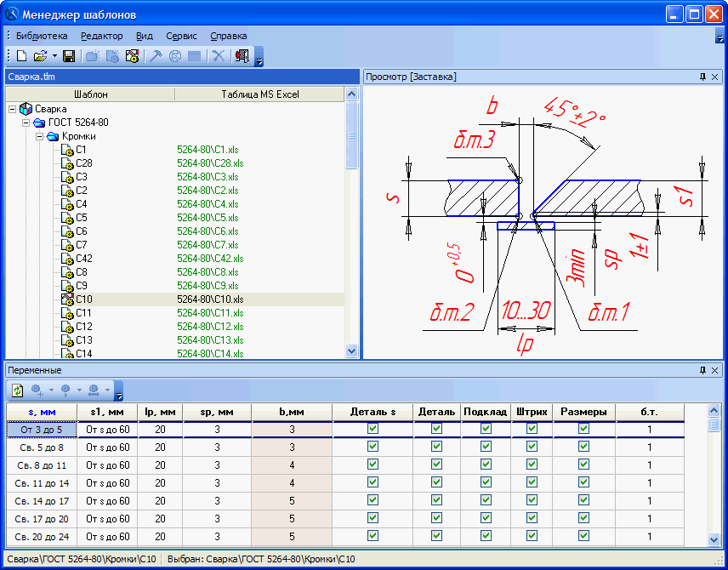Toggle Деталь s checkbox in first row
Viewport: 728px width, 570px height.
click(372, 430)
